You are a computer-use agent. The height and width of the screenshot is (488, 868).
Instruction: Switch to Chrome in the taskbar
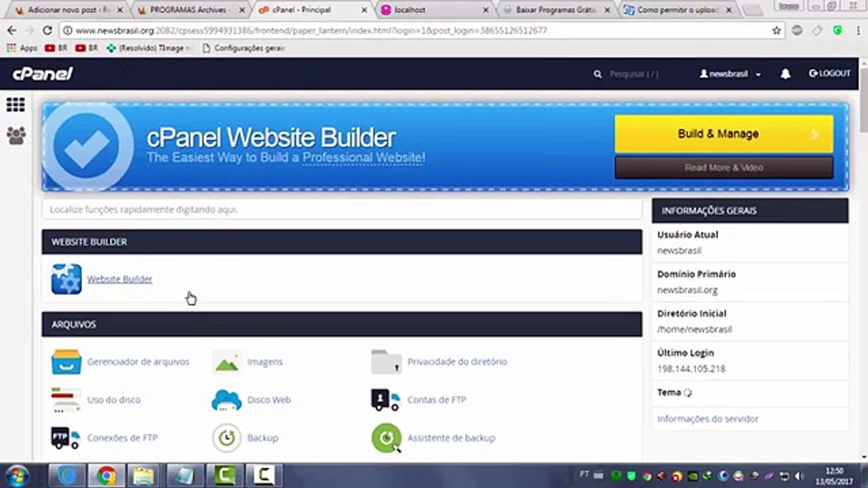click(106, 476)
